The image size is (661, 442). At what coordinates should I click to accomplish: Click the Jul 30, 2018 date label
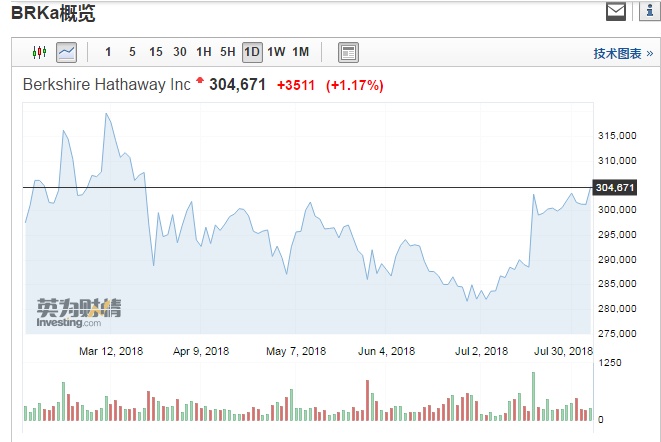pyautogui.click(x=563, y=351)
